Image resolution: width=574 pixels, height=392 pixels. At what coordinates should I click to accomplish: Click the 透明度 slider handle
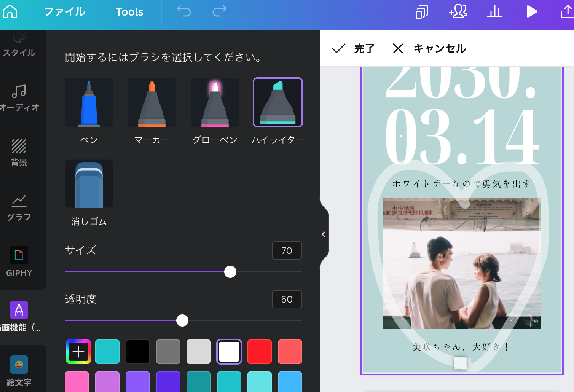(x=182, y=320)
